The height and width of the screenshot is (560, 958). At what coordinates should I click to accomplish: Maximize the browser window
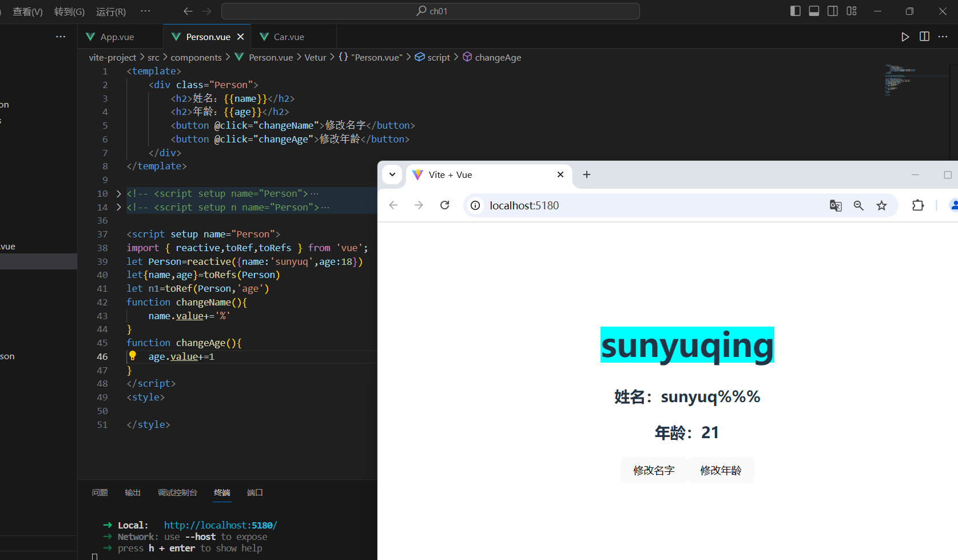(x=948, y=174)
